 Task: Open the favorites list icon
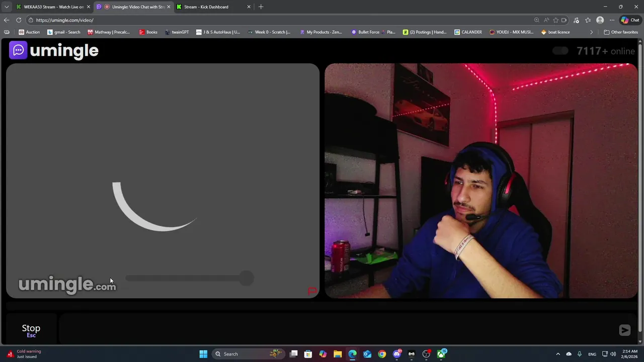(x=588, y=20)
